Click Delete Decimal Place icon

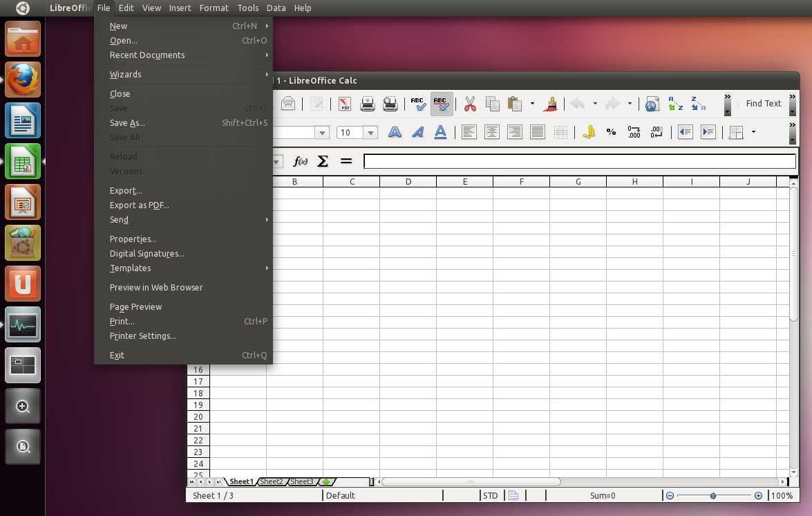657,133
